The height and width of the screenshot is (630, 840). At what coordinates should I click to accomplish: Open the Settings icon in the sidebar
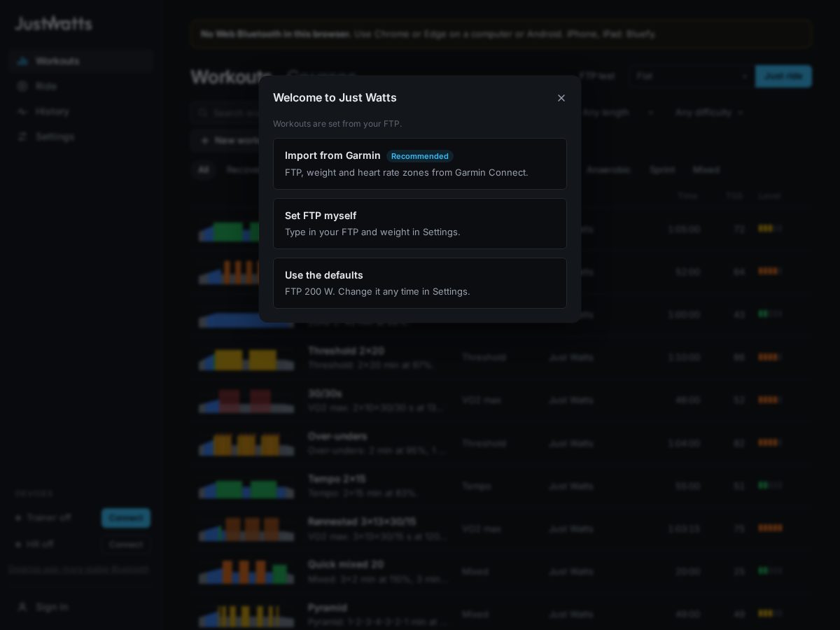click(22, 136)
